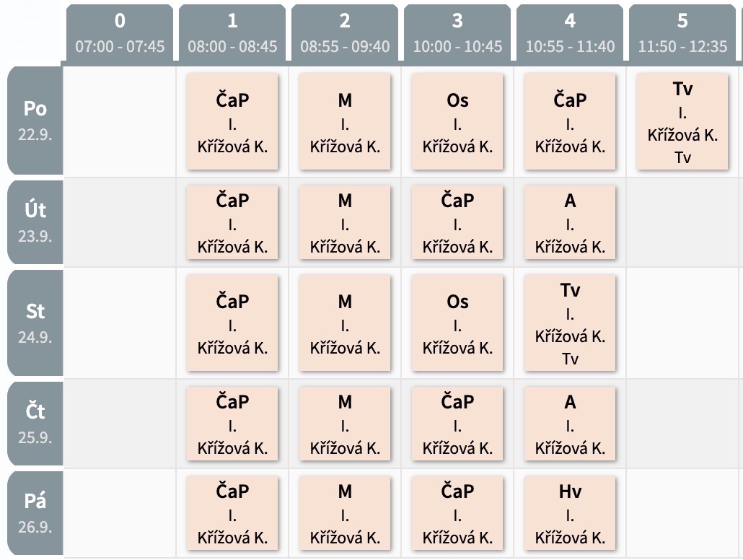The height and width of the screenshot is (560, 743).
Task: Open Friday's M lesson in period 2
Action: [x=345, y=513]
